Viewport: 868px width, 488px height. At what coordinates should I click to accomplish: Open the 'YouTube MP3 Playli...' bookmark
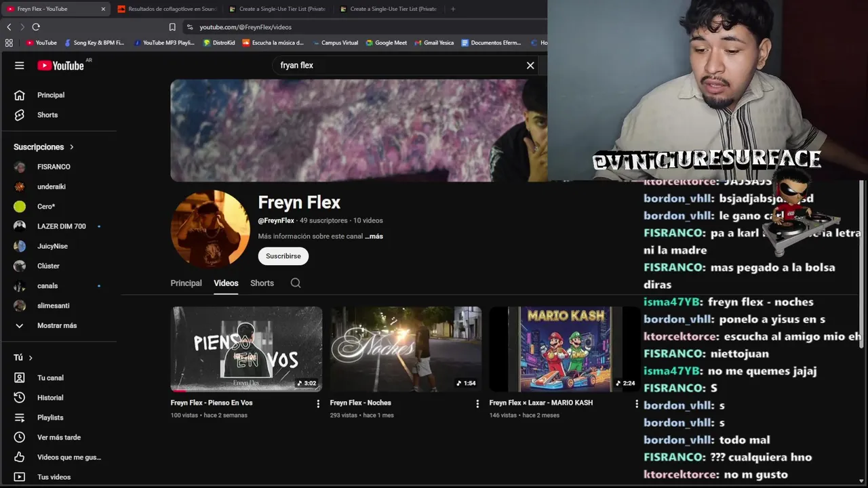(x=165, y=43)
